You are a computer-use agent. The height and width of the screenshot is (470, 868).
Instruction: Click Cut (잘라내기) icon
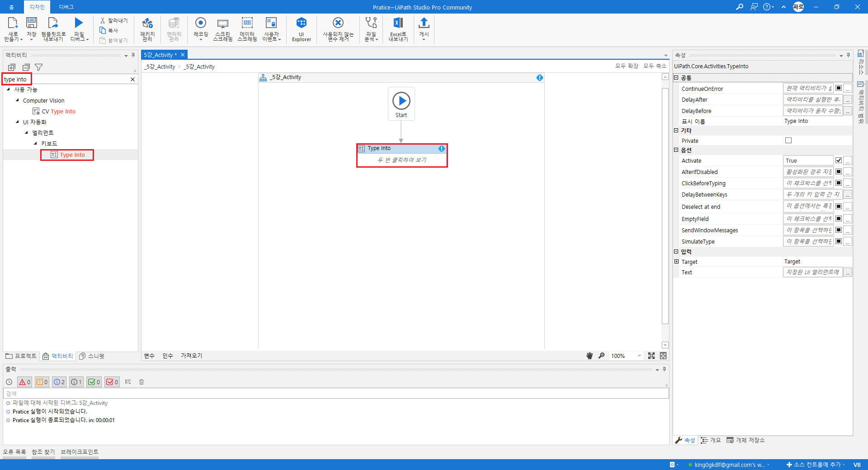(x=103, y=21)
